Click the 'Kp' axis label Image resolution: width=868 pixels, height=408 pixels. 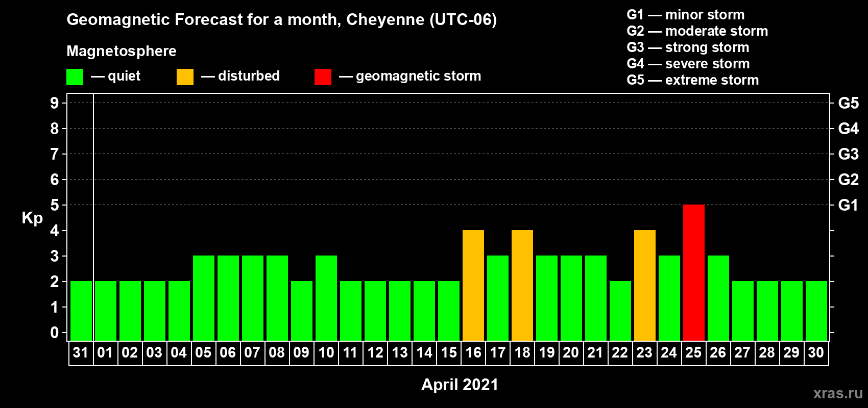[32, 218]
